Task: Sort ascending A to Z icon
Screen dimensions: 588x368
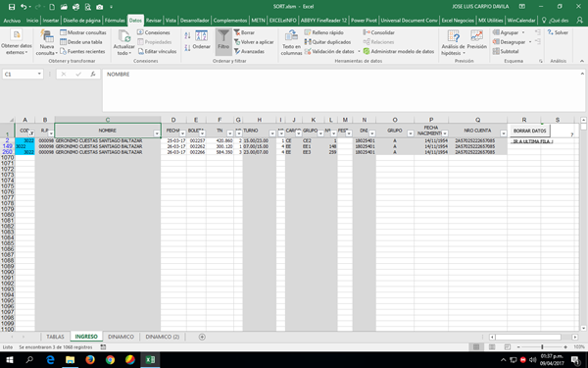Action: 187,35
